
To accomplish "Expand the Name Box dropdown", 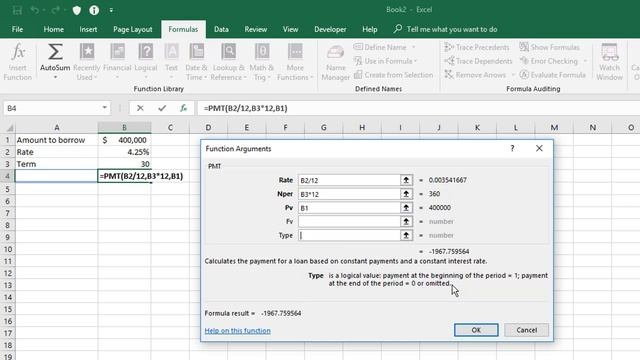I will coord(104,108).
